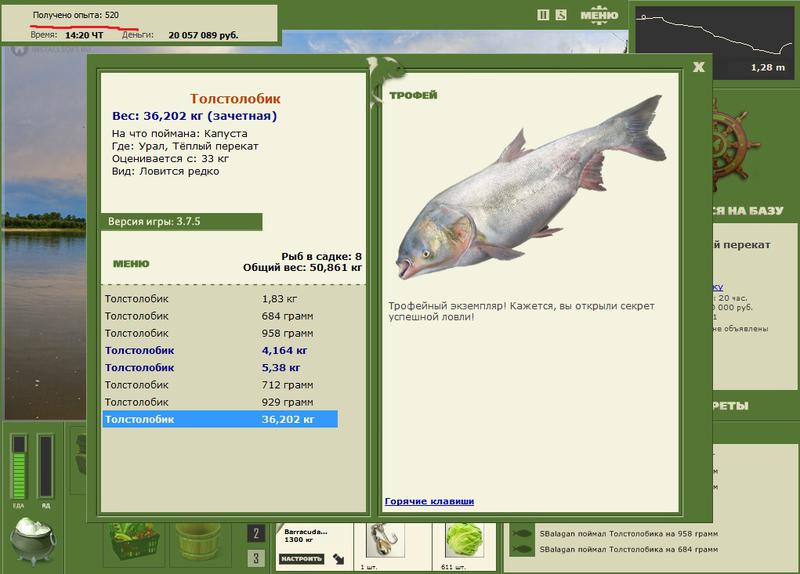The height and width of the screenshot is (574, 800).
Task: Select the highlighted Толстолобик 36,202 кг row
Action: coord(220,419)
